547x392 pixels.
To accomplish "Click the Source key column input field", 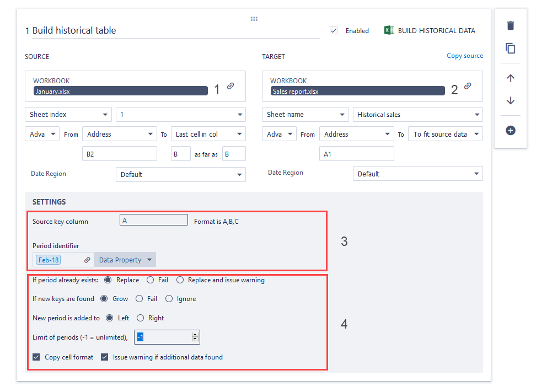I will [154, 220].
